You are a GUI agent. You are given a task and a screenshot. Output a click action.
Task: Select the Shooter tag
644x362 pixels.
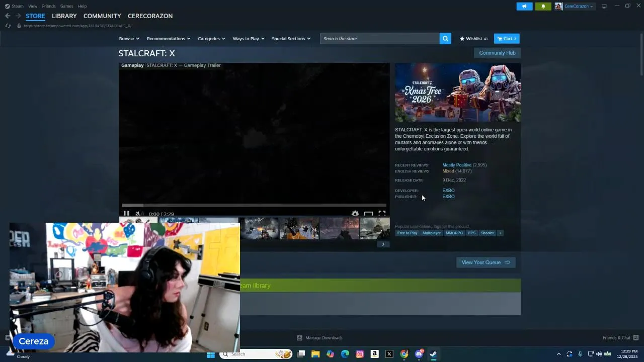(487, 233)
